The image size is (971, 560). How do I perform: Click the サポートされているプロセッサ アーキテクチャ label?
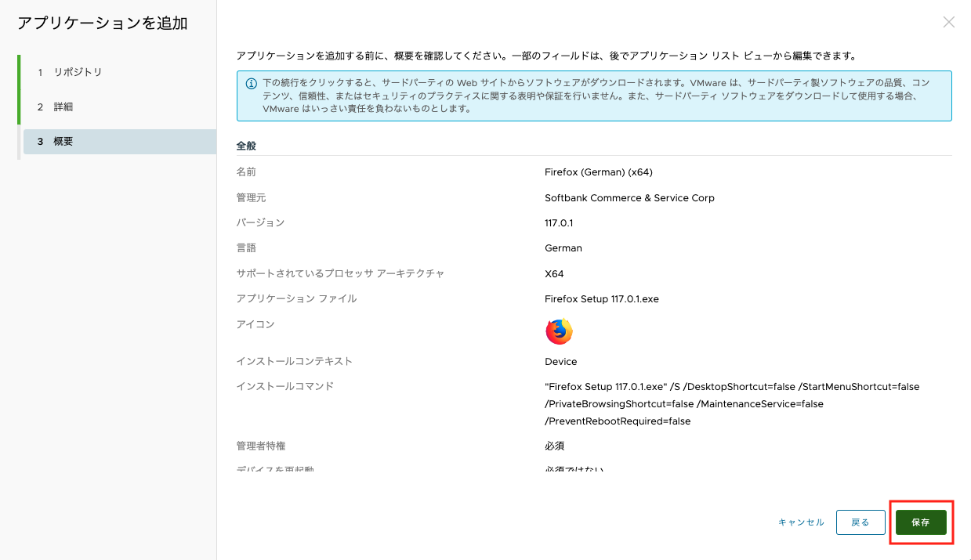(340, 274)
